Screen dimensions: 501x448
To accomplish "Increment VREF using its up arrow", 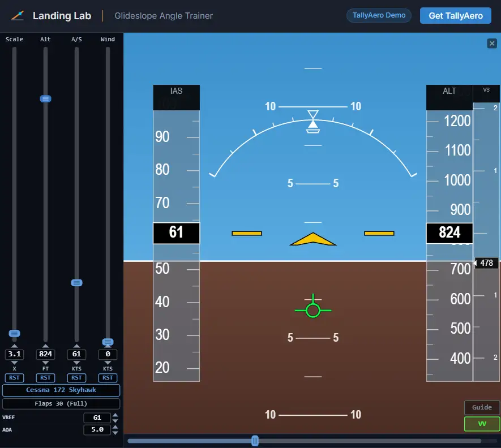I will [x=115, y=415].
